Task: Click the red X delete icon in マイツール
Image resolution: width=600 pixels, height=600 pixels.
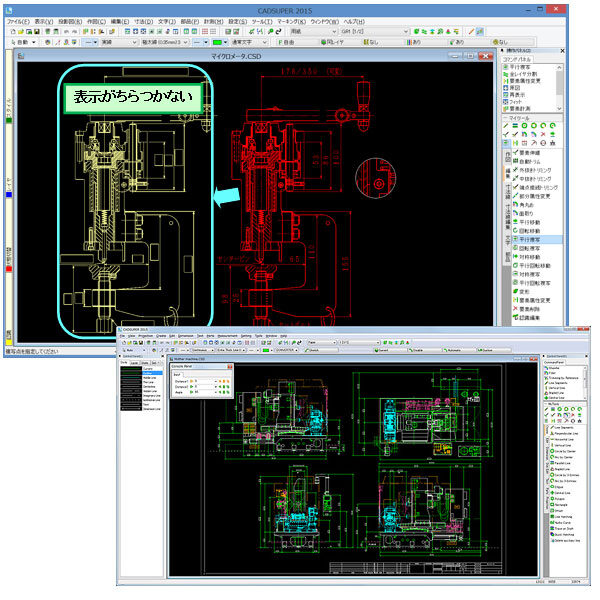Action: 543,134
